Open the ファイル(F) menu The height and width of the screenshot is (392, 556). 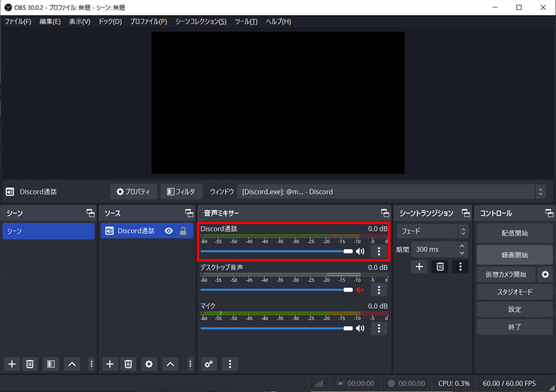point(17,22)
